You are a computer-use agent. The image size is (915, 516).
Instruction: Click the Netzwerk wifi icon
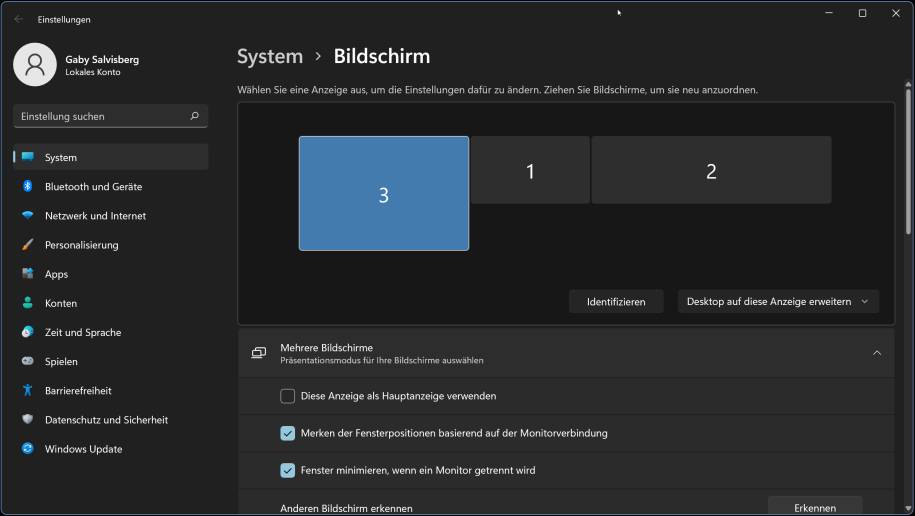click(27, 215)
